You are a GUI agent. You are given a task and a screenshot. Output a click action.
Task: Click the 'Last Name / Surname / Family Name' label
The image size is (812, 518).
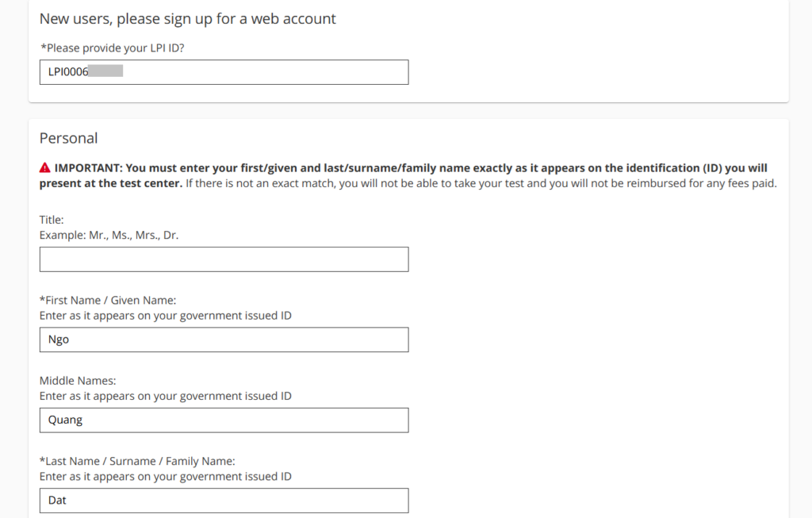coord(137,461)
